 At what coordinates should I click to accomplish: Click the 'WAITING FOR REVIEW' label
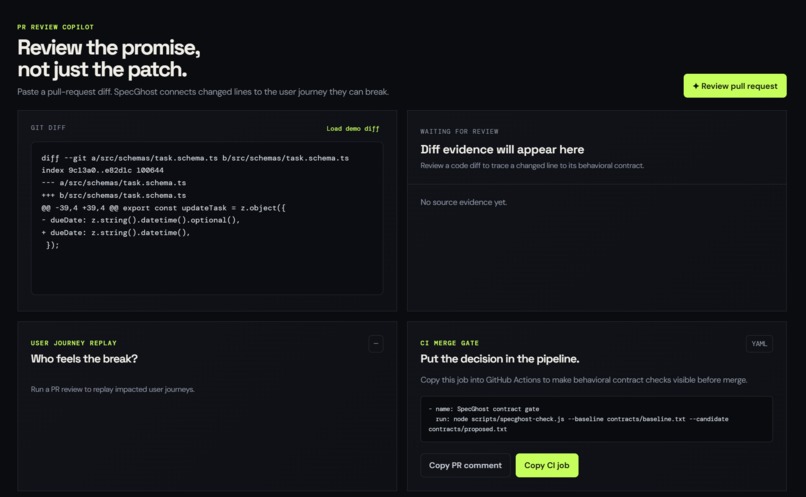460,132
